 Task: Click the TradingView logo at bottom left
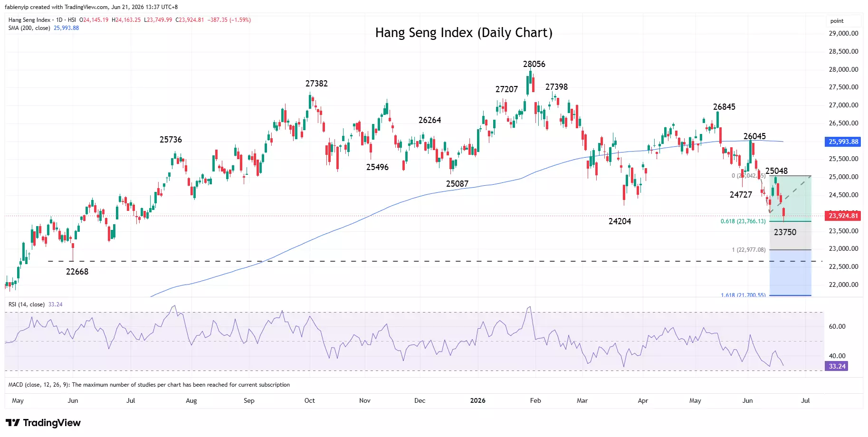point(43,423)
